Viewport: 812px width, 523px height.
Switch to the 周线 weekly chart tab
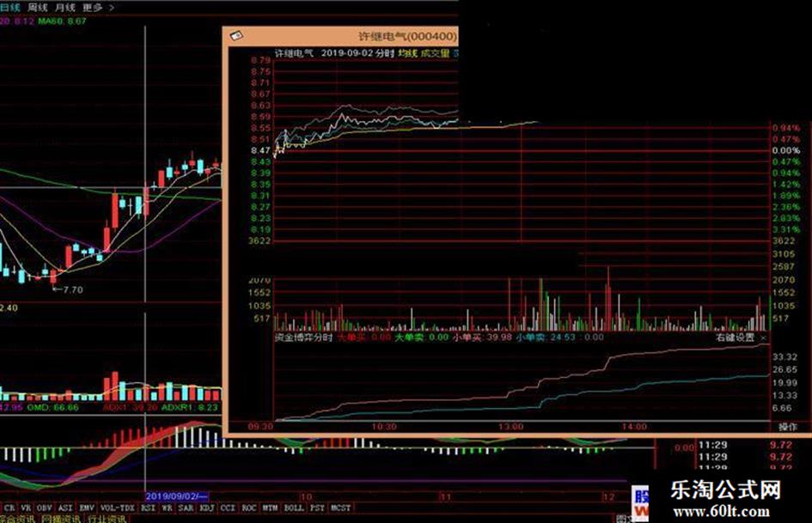[37, 7]
